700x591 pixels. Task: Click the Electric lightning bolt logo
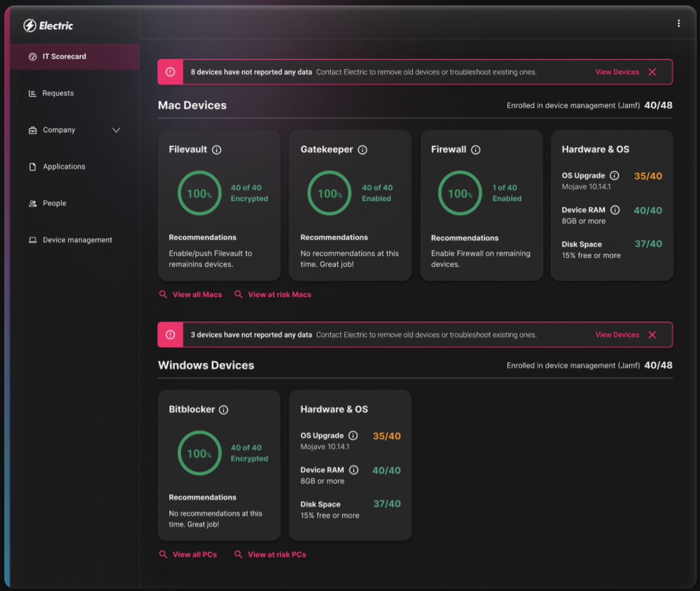point(31,25)
